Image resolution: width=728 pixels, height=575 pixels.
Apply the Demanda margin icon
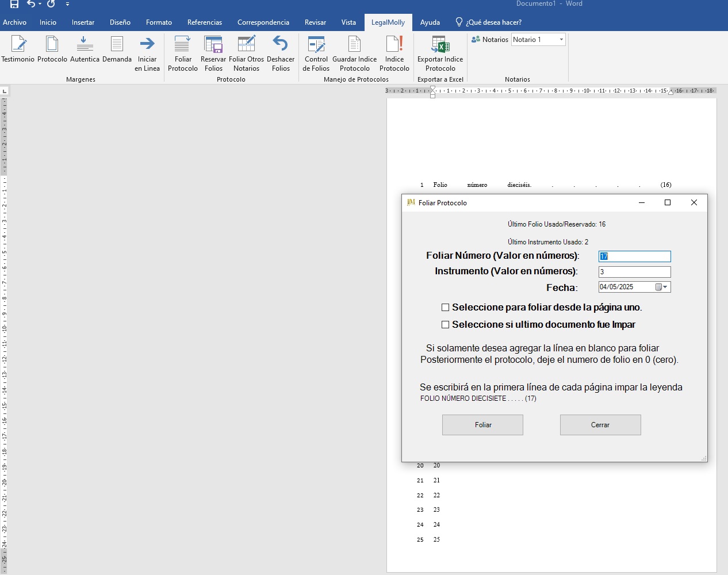coord(117,49)
